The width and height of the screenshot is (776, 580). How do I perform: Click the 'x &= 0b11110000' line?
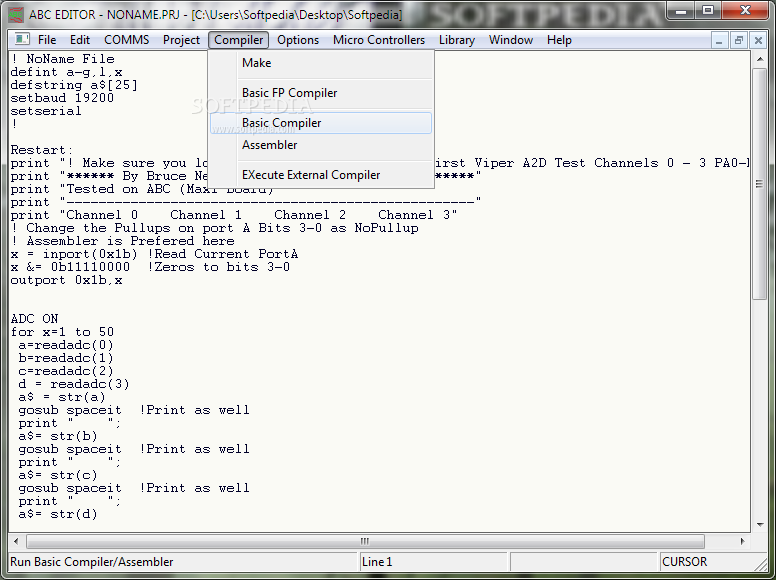point(150,267)
